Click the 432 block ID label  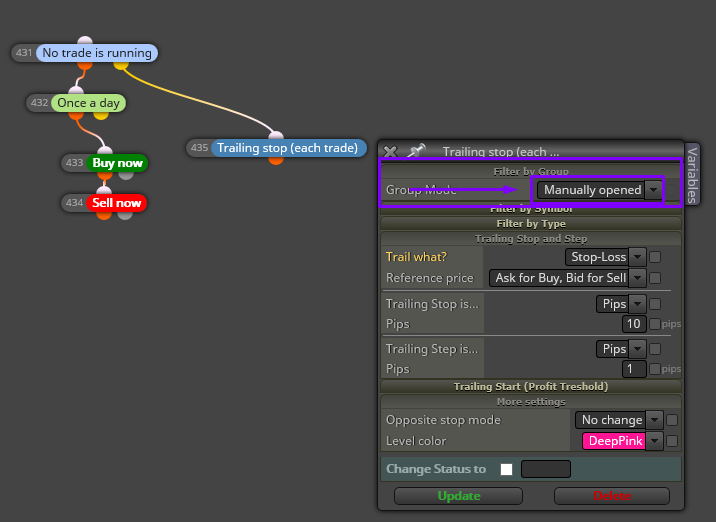(39, 103)
